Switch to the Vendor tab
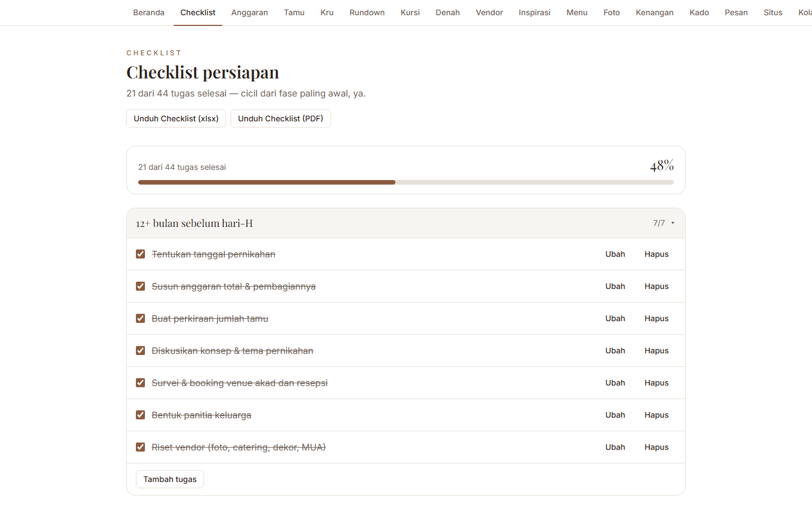This screenshot has width=812, height=508. [489, 12]
